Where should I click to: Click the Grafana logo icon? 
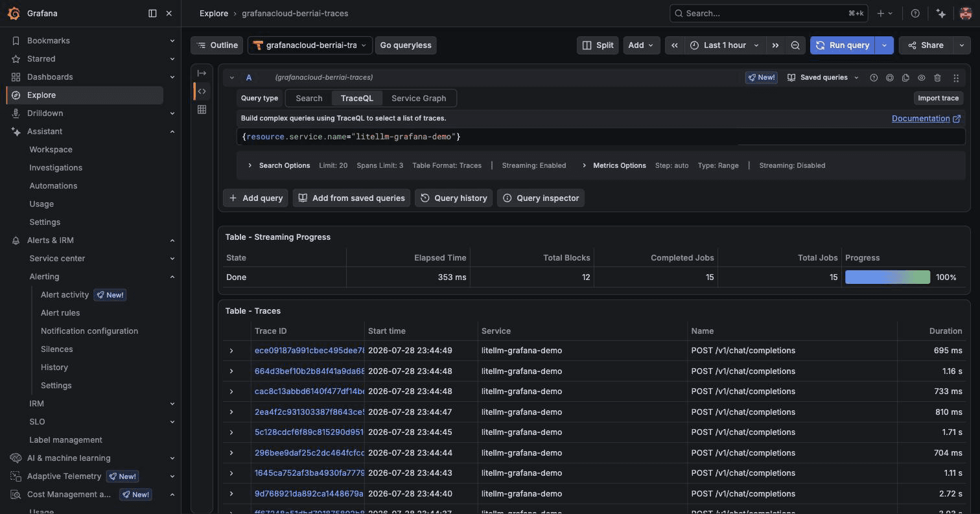[x=14, y=13]
